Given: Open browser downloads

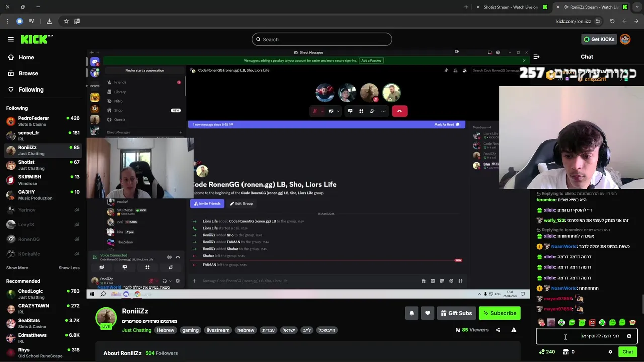Looking at the screenshot, I should point(49,21).
